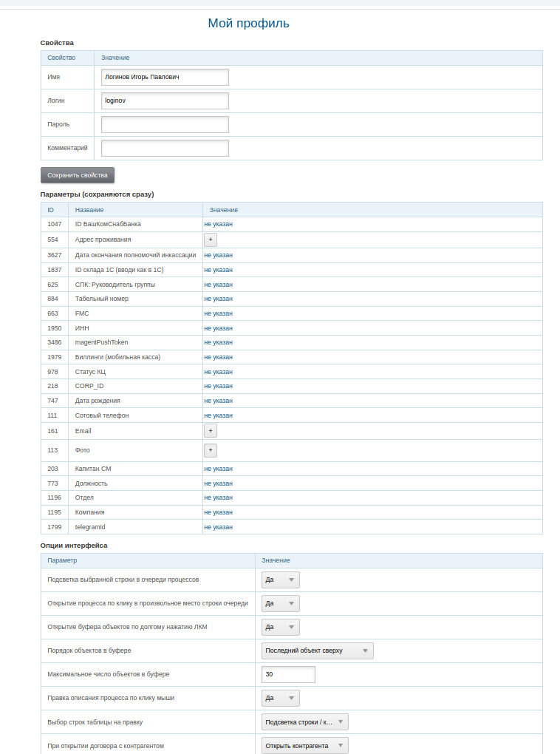
Task: Set Должность value
Action: (x=218, y=483)
